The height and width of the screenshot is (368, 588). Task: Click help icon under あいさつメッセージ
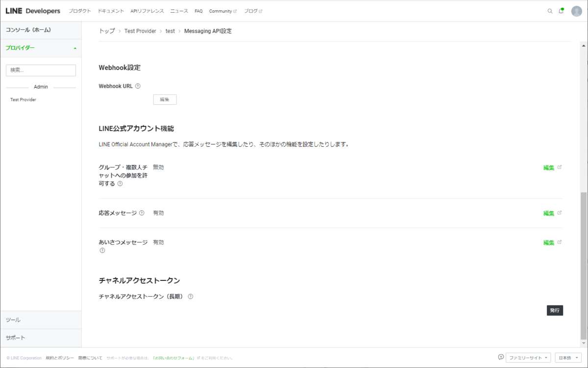[x=102, y=251]
